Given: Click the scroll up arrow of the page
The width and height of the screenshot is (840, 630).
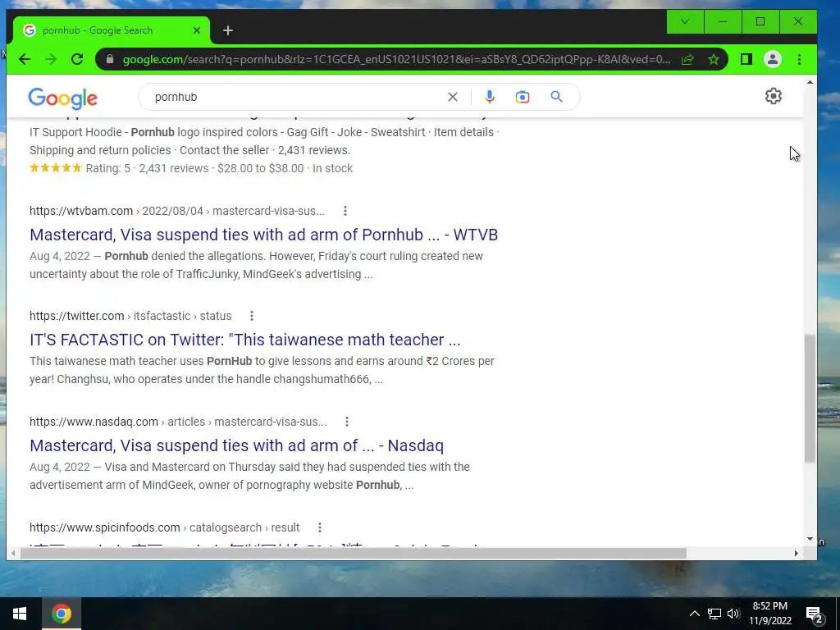Looking at the screenshot, I should point(810,82).
